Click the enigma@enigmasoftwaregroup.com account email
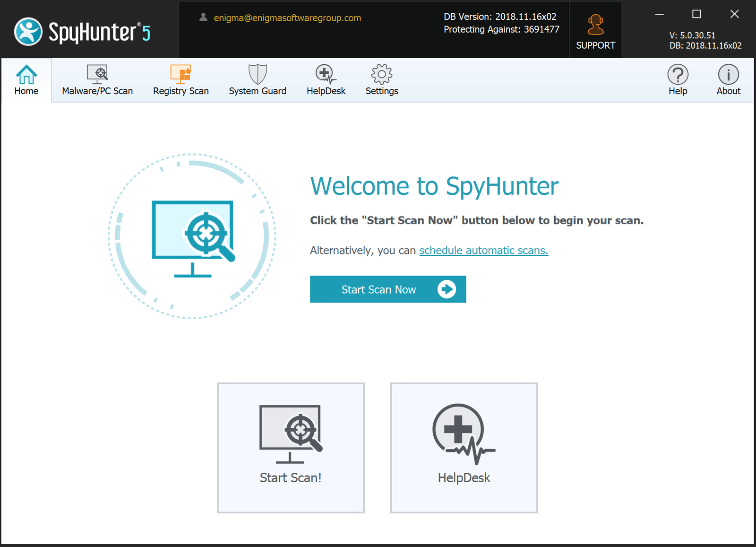Screen dimensions: 756x547 click(x=287, y=18)
